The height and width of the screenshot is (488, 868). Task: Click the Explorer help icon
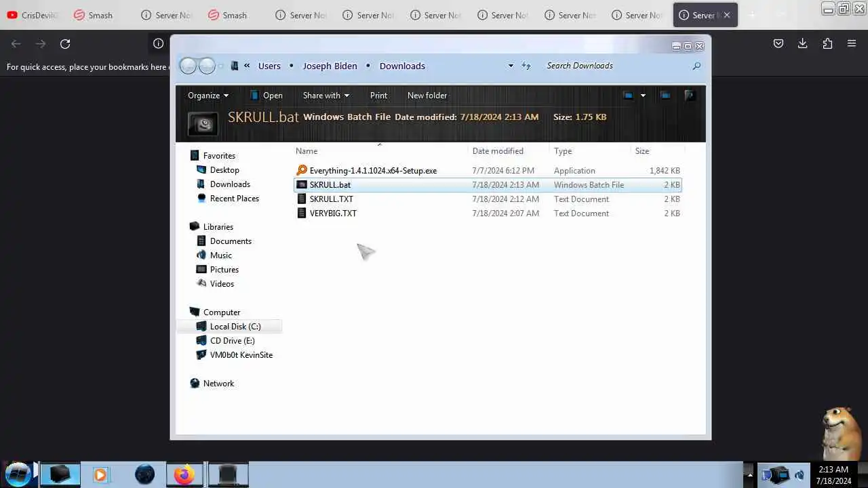click(690, 96)
